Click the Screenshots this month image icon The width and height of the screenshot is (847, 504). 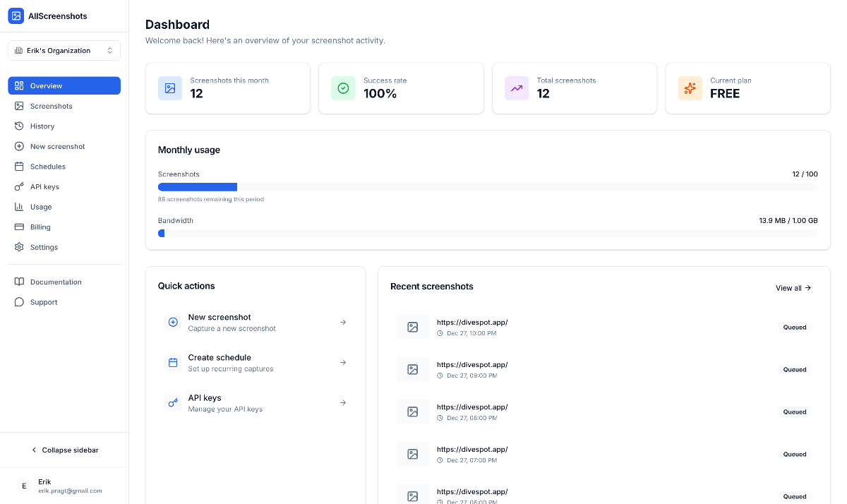click(170, 88)
